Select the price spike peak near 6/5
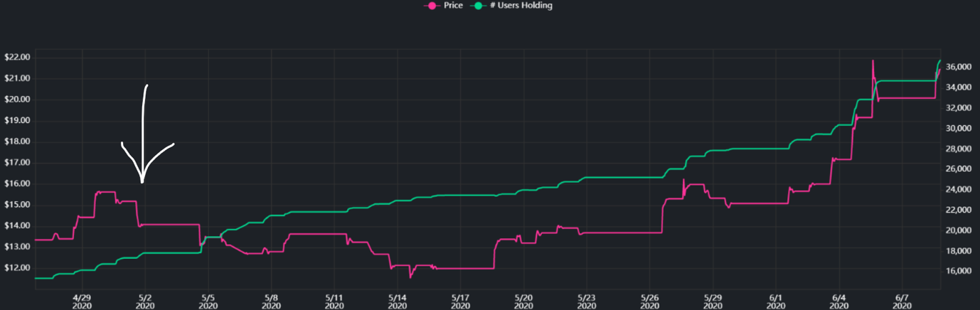 tap(873, 60)
